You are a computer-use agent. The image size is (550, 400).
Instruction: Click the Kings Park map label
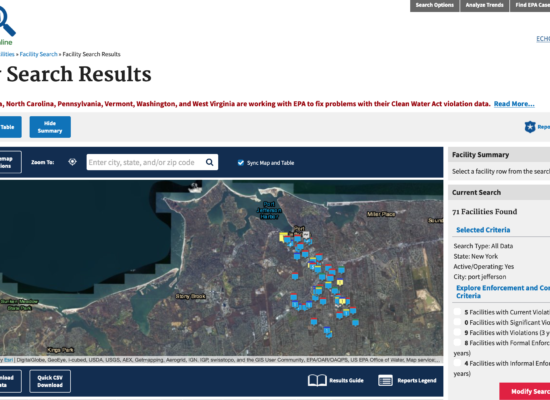[60, 350]
